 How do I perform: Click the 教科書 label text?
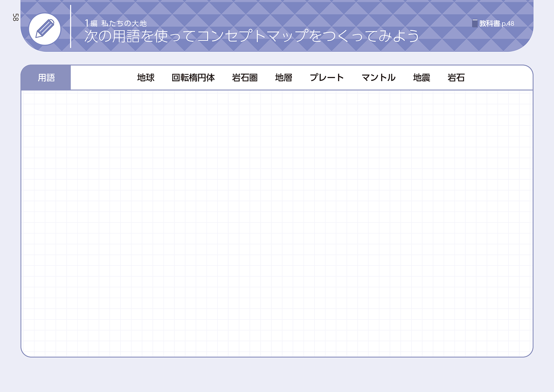pyautogui.click(x=489, y=23)
